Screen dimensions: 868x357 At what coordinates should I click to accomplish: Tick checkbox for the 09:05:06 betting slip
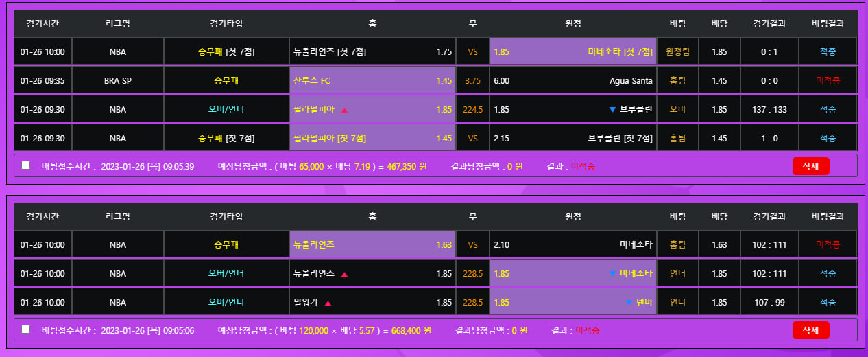[26, 330]
